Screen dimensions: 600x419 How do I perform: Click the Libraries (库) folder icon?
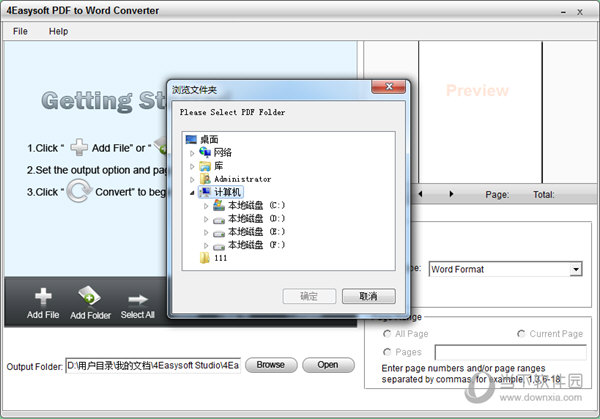pos(205,166)
